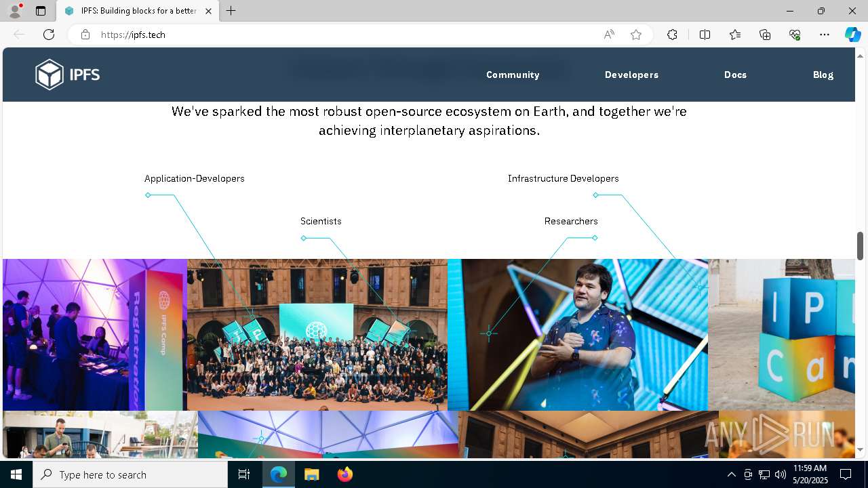This screenshot has width=868, height=488.
Task: Open the Windows Start menu
Action: pos(16,474)
